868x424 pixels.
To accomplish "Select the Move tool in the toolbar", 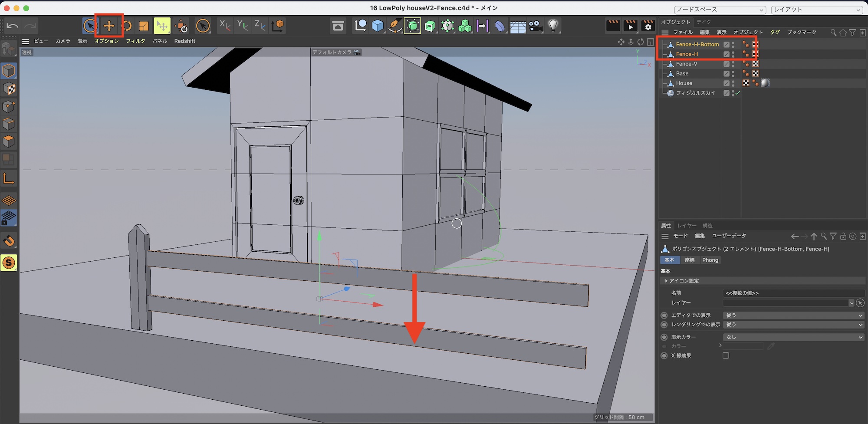I will (109, 26).
